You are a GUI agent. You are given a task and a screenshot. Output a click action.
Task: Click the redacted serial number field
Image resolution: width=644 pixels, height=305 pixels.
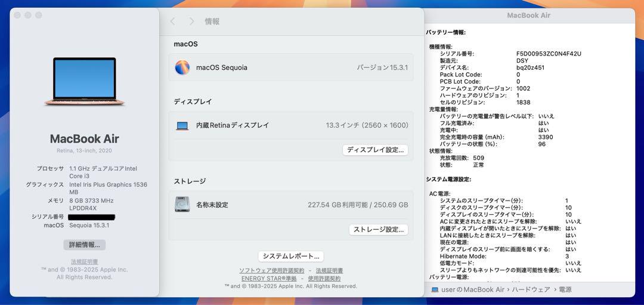click(92, 217)
